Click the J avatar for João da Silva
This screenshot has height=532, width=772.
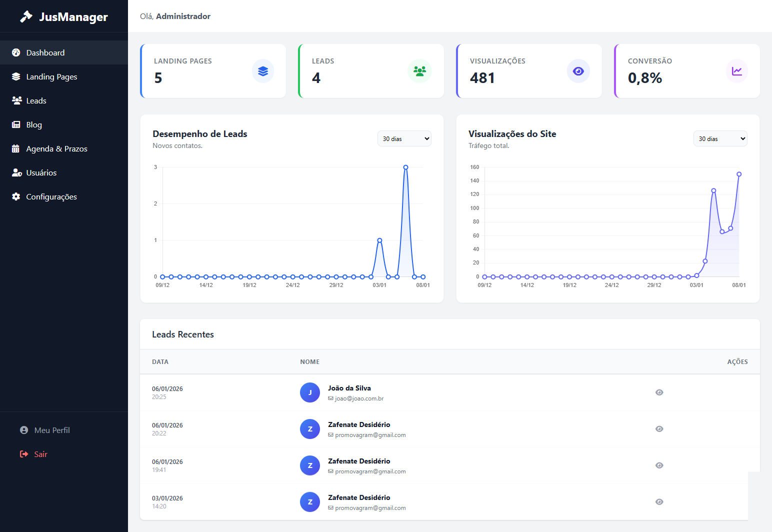(x=310, y=392)
